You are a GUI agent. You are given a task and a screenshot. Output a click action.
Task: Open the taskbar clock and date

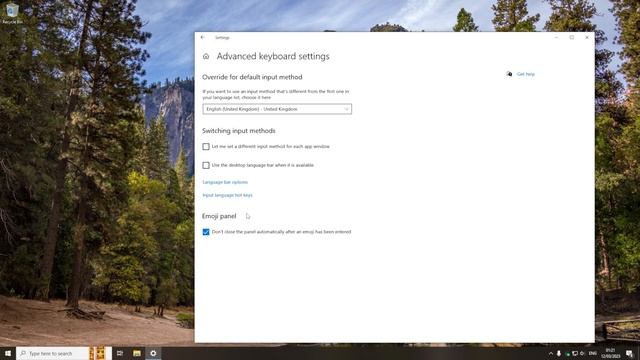(x=610, y=353)
